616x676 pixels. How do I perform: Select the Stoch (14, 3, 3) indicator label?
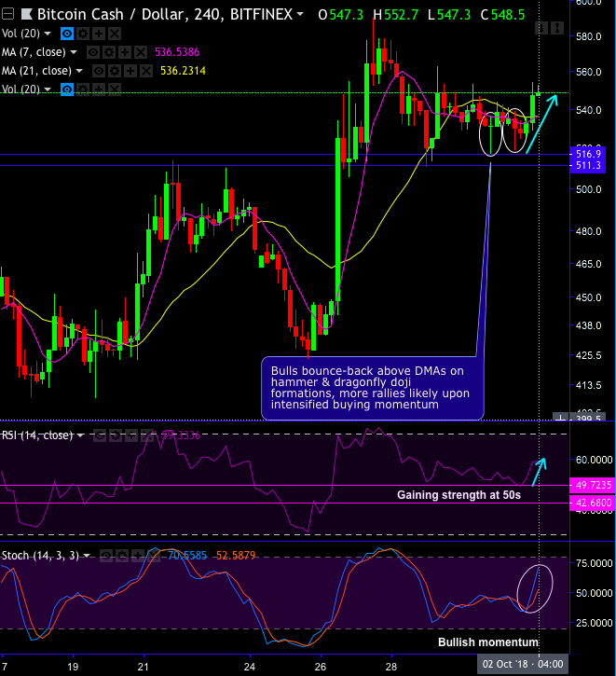(40, 556)
